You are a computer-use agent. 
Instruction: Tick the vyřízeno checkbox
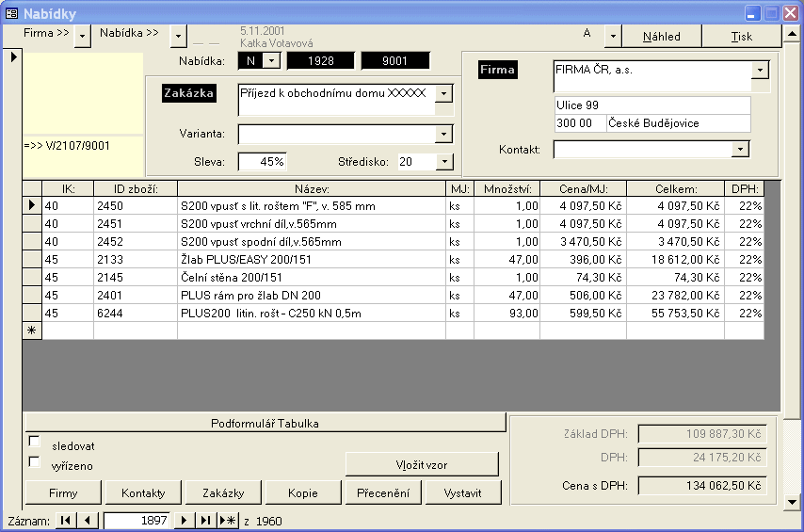35,462
